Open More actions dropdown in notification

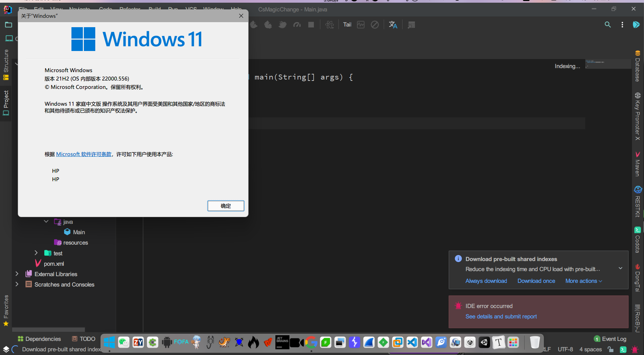point(584,281)
